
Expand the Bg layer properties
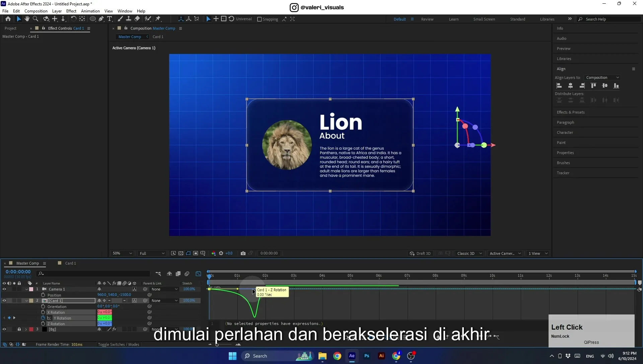26,330
